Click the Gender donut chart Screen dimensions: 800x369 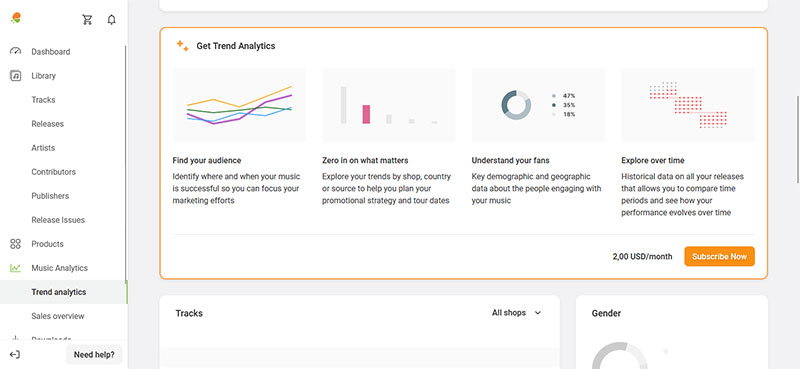[619, 356]
